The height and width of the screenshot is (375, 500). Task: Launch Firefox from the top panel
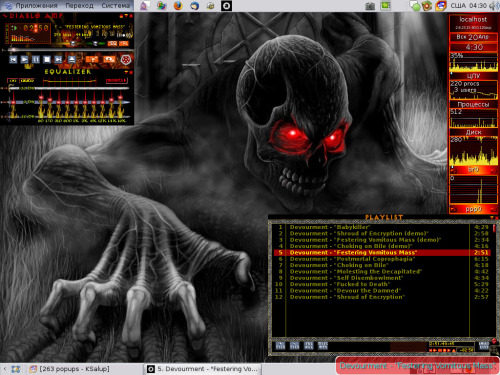tap(178, 6)
